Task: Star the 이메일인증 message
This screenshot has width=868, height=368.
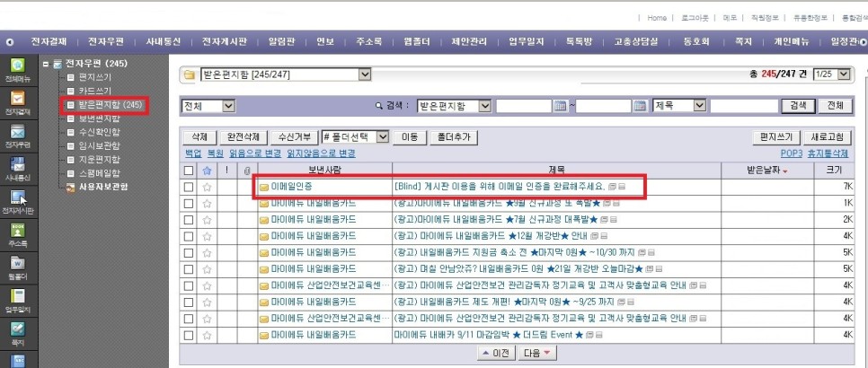Action: point(207,187)
